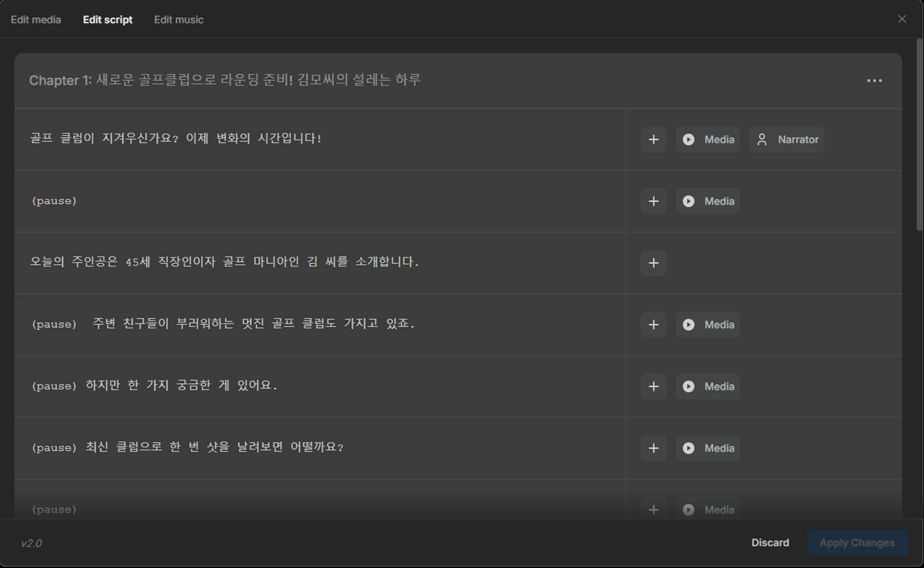The width and height of the screenshot is (924, 568).
Task: Click plus on the '최신 클럽으로' line
Action: point(653,448)
